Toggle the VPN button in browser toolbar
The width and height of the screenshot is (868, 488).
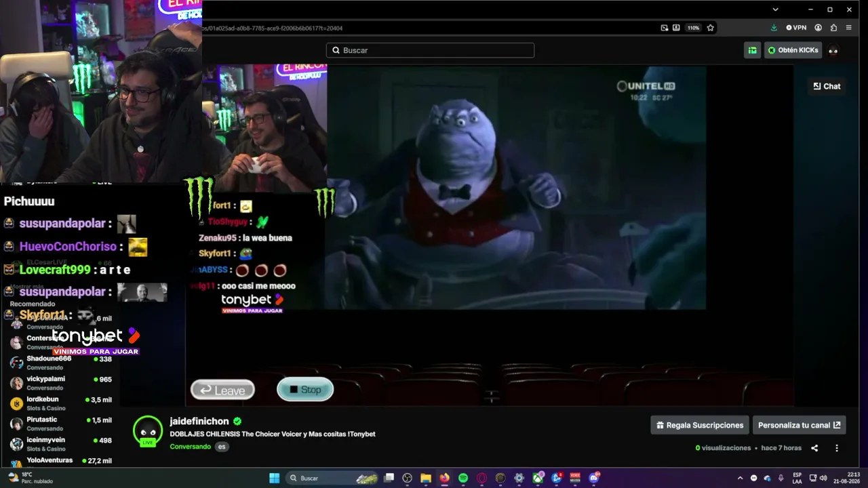796,28
